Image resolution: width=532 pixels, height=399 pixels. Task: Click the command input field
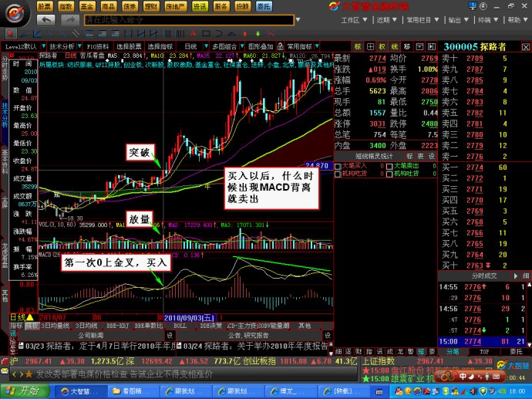click(x=189, y=20)
